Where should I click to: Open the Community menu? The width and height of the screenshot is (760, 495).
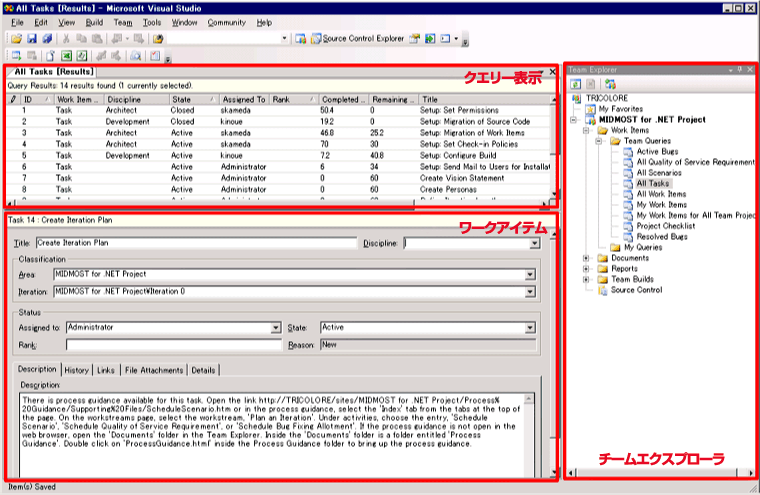click(227, 22)
